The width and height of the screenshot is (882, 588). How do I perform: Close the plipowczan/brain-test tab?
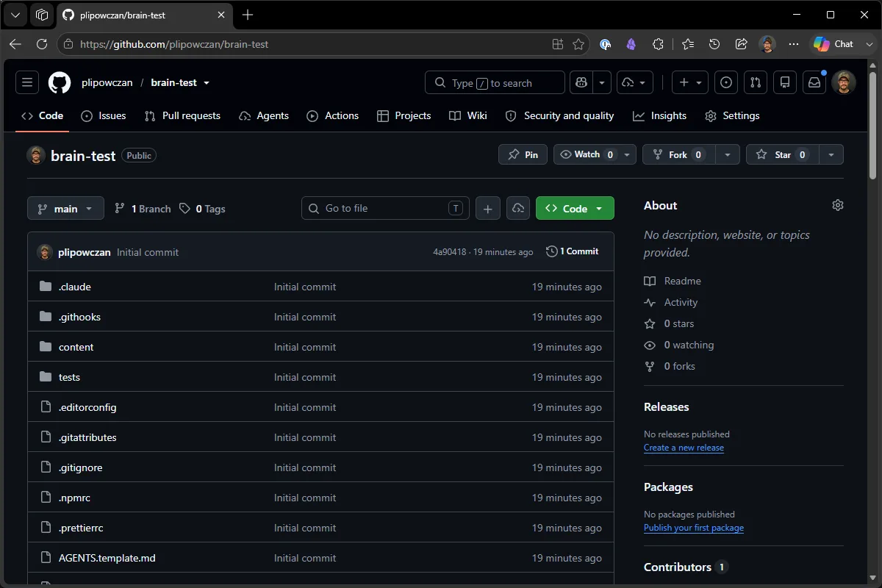[221, 15]
